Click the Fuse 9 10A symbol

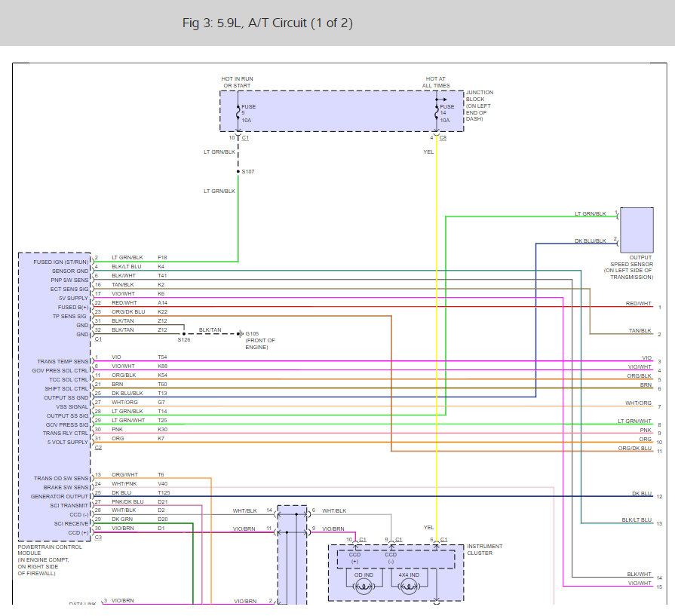tap(238, 112)
